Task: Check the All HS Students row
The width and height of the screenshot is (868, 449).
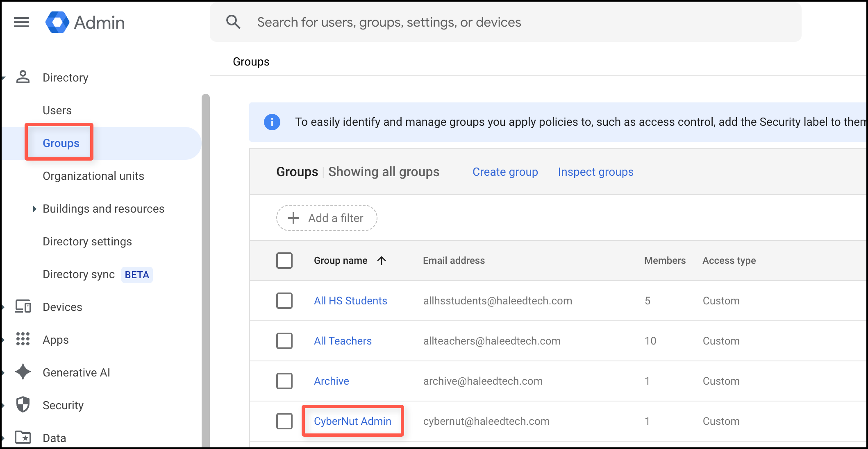Action: (284, 301)
